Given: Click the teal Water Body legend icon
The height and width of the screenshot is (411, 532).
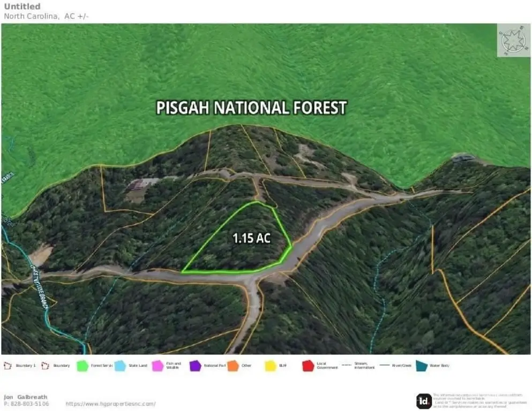Looking at the screenshot, I should (422, 366).
